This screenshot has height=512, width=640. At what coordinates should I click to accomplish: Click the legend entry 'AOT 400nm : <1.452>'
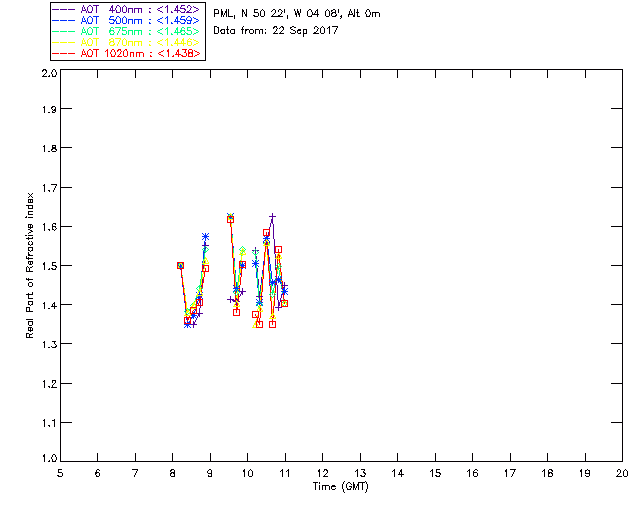[127, 9]
